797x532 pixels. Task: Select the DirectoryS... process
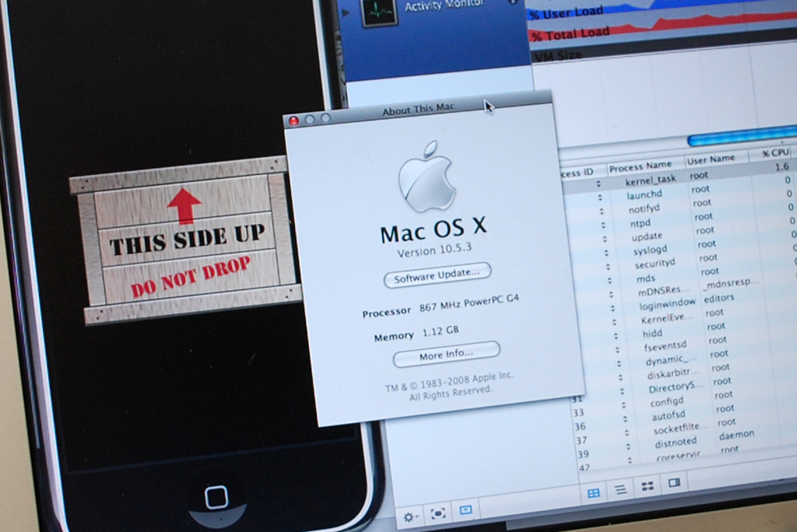point(676,387)
